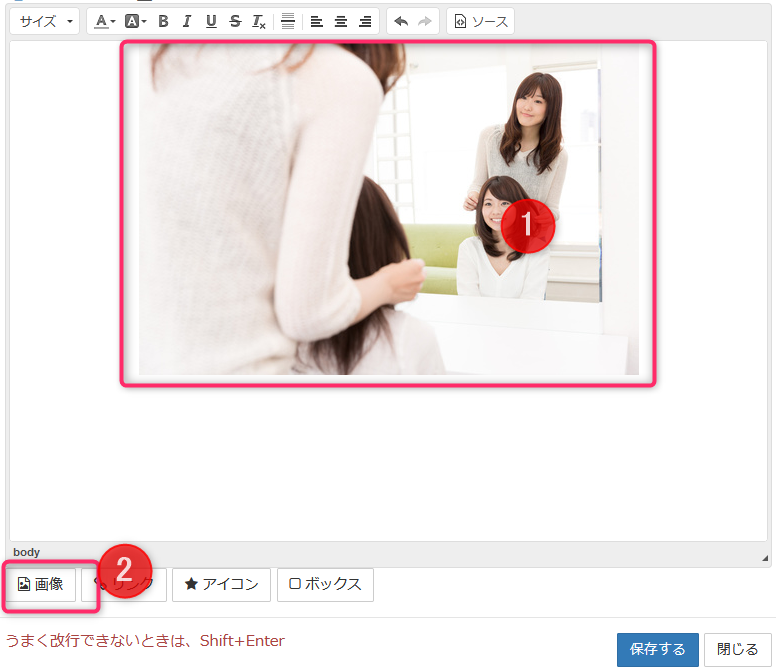This screenshot has height=671, width=776.
Task: Save changes with 保存する button
Action: [657, 650]
